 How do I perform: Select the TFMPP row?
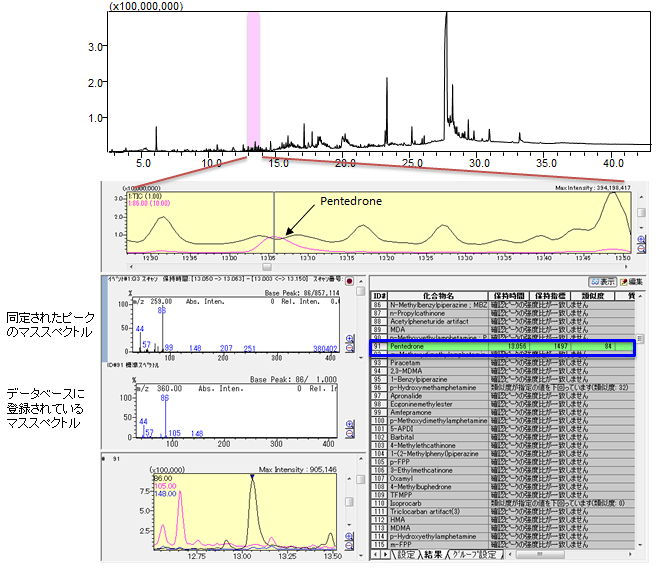(x=503, y=495)
